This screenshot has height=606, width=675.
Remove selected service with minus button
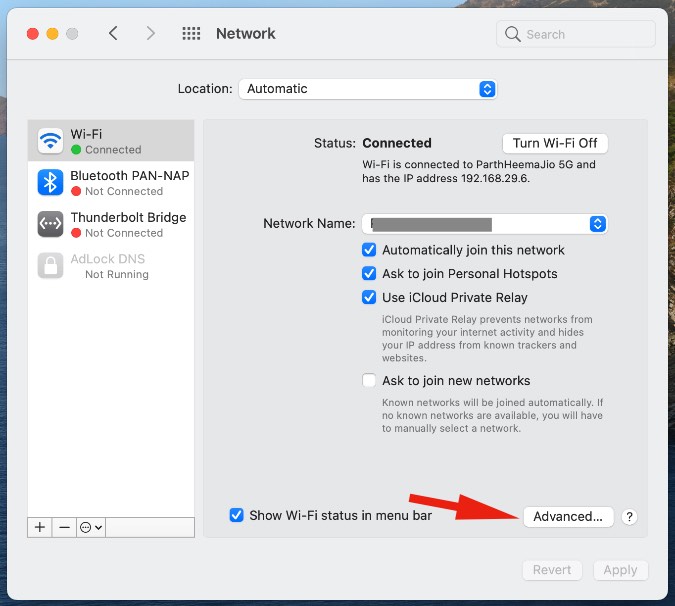pos(64,527)
